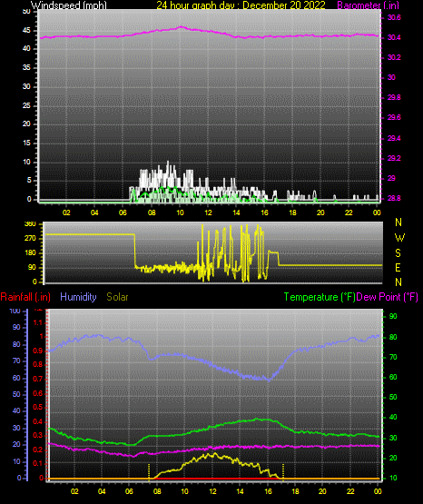Click the 70 value on humidity axis
Viewport: 423px width, 504px height.
[x=16, y=361]
